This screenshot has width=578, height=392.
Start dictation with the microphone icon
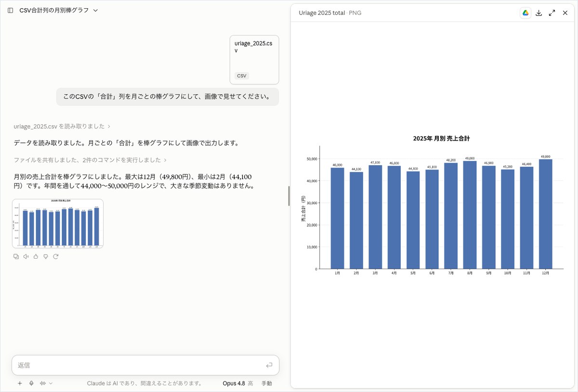tap(31, 383)
